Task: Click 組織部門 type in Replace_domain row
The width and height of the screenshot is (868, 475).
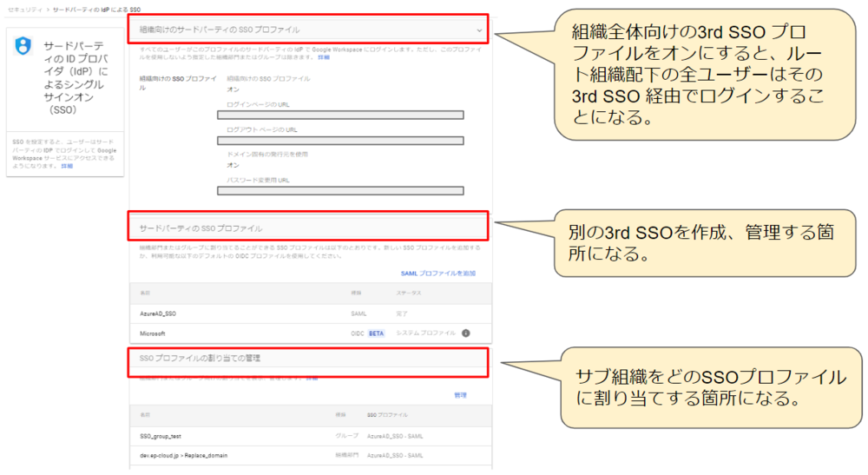Action: 346,456
